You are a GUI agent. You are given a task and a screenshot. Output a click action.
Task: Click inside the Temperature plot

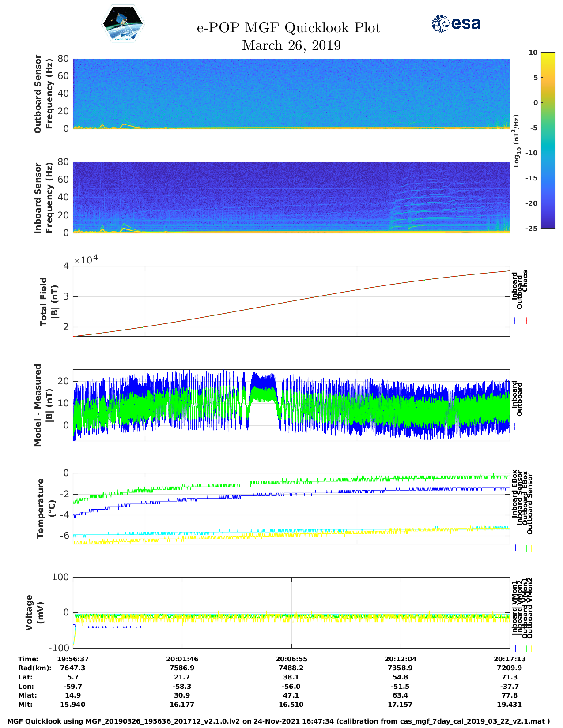click(291, 508)
